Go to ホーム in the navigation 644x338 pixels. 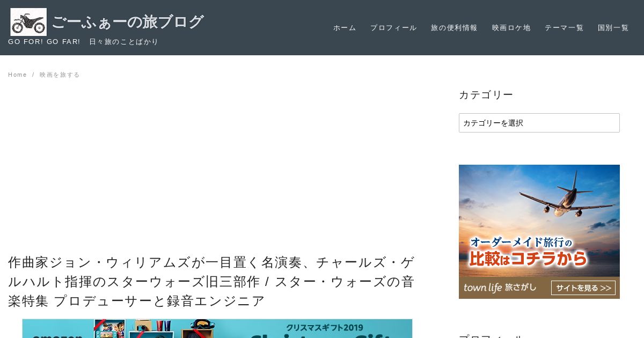pyautogui.click(x=345, y=28)
